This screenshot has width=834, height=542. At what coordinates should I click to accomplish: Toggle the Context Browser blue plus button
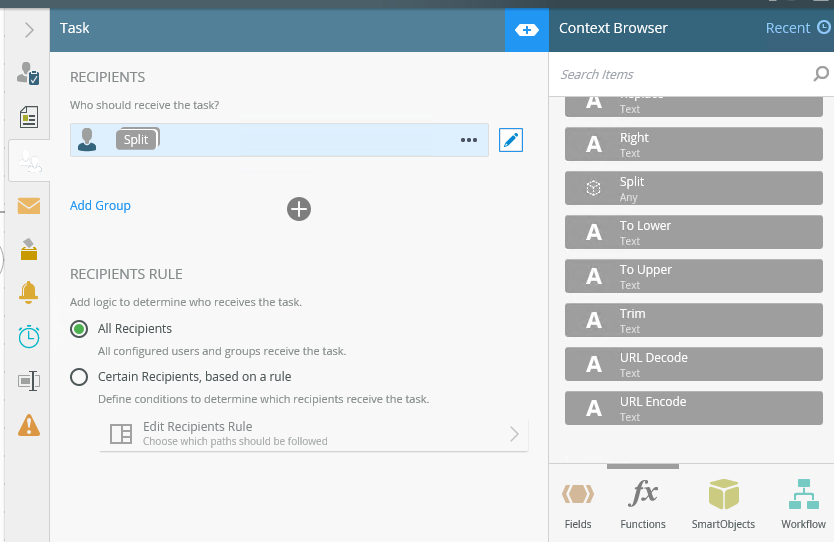(527, 30)
